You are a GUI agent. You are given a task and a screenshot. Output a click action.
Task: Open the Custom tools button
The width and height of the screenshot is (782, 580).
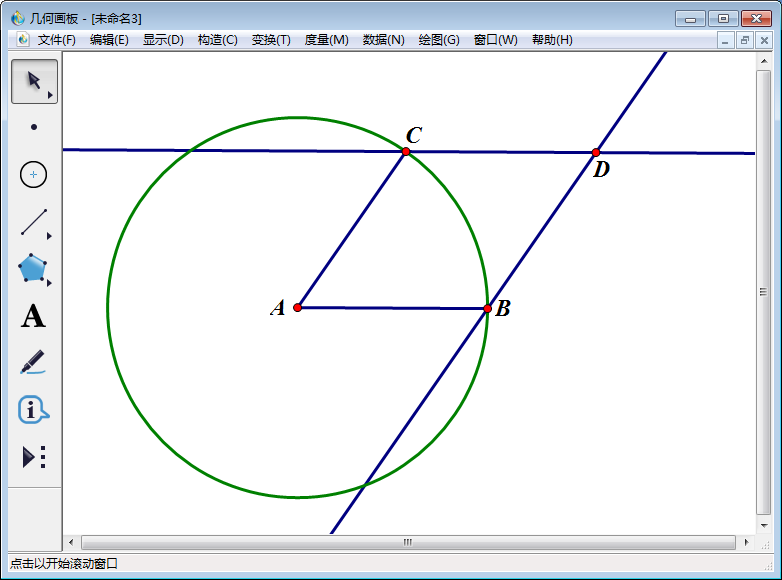click(x=34, y=457)
